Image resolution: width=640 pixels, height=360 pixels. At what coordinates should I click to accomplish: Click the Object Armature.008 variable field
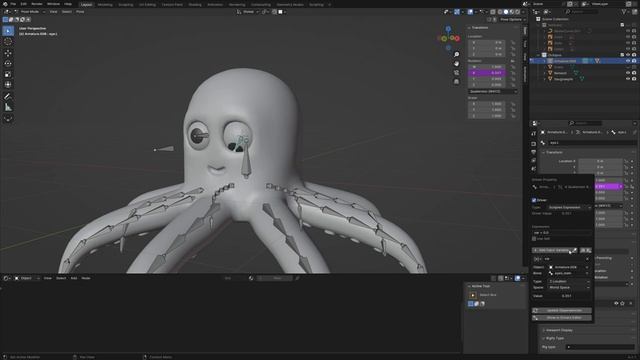pyautogui.click(x=569, y=267)
